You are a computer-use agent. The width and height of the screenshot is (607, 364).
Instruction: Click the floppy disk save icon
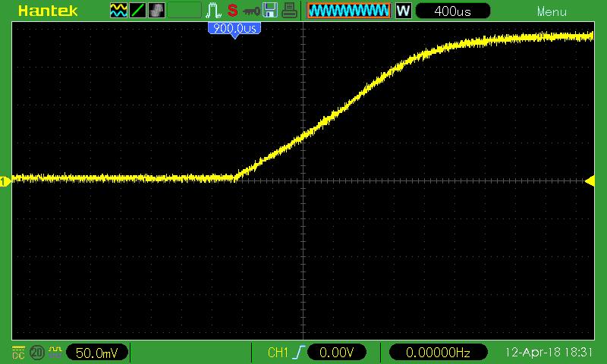click(x=270, y=11)
